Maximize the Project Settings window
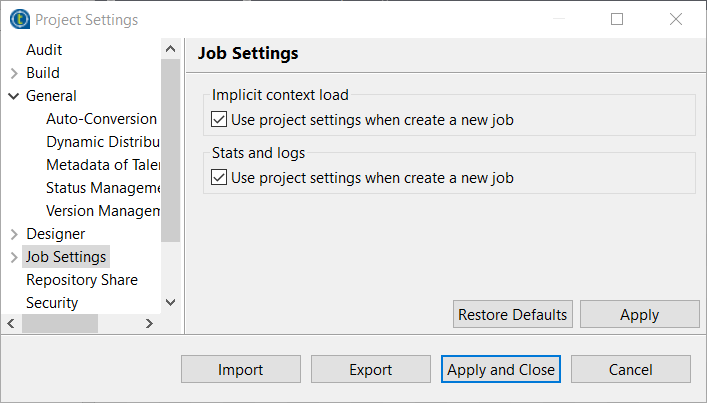The image size is (707, 403). tap(617, 19)
